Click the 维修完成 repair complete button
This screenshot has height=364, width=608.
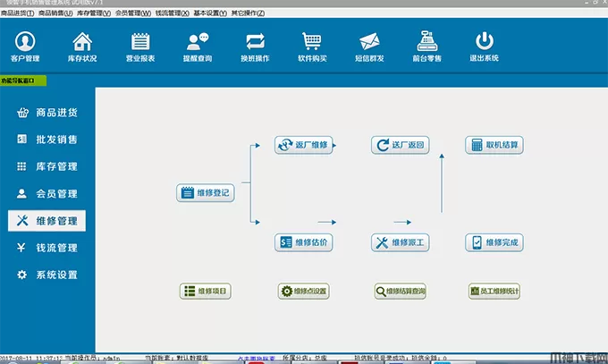(x=494, y=242)
